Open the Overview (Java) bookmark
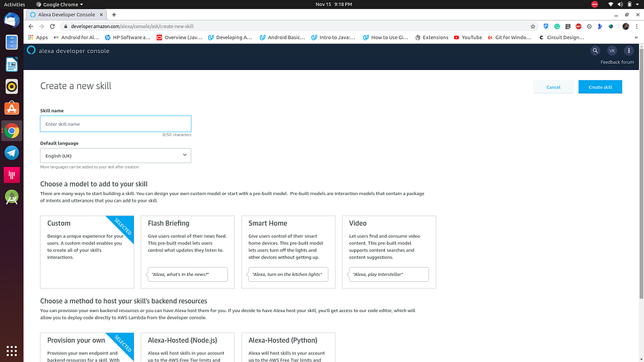This screenshot has width=644, height=362. click(x=179, y=38)
